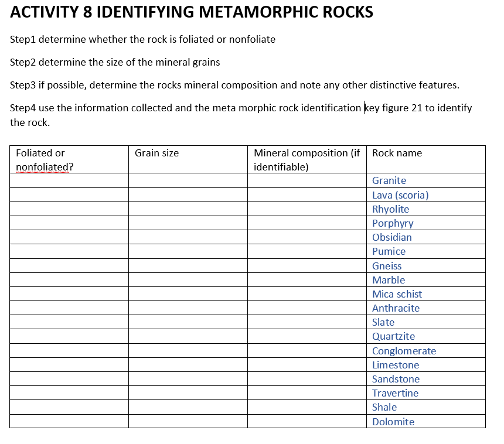Open the Quartzite hyperlink
Image resolution: width=504 pixels, height=444 pixels.
pos(391,336)
